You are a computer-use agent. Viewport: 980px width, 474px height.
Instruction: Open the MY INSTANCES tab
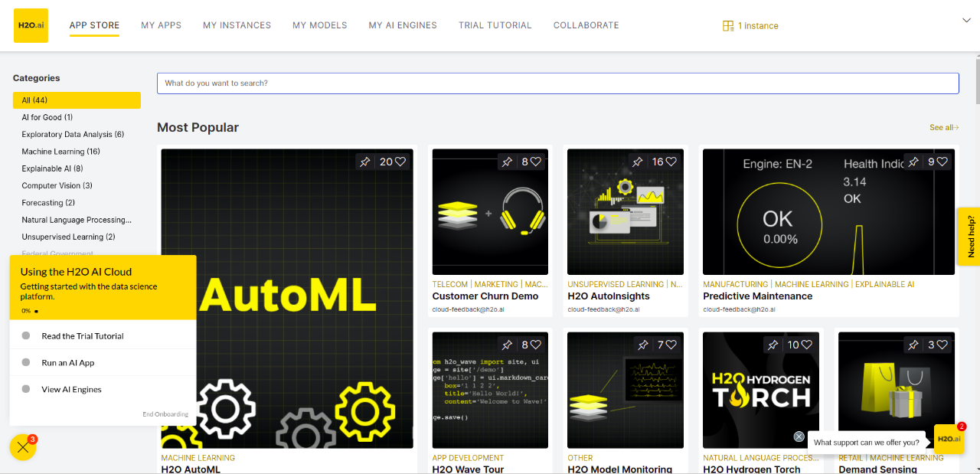point(237,25)
